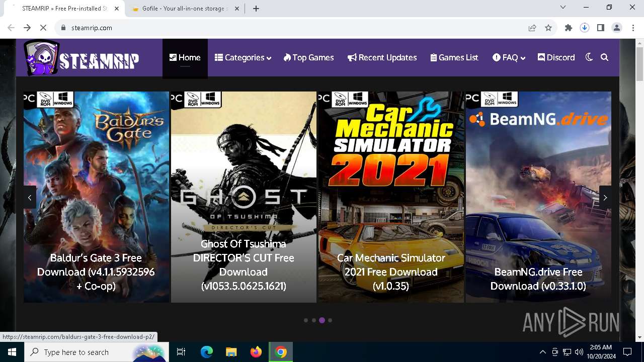Open the tab search chevron

(x=563, y=7)
